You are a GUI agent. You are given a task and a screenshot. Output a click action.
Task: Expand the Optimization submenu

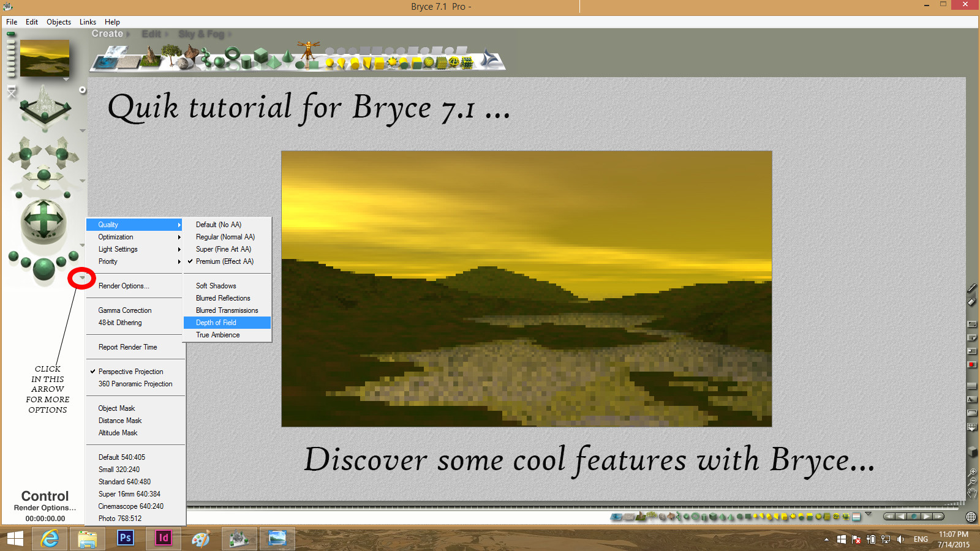(135, 237)
